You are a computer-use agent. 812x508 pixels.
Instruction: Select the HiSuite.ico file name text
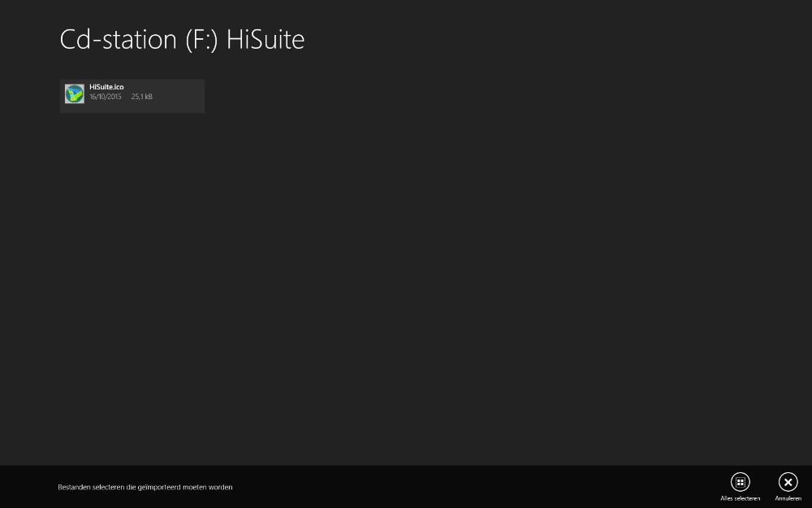106,87
